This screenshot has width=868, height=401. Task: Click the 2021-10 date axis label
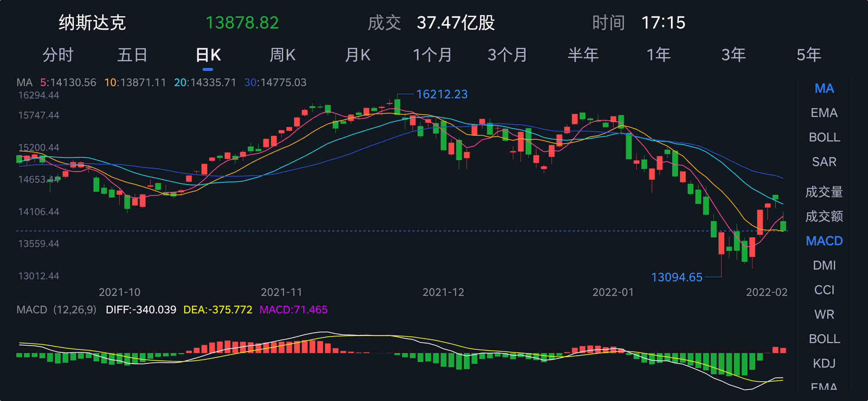119,292
